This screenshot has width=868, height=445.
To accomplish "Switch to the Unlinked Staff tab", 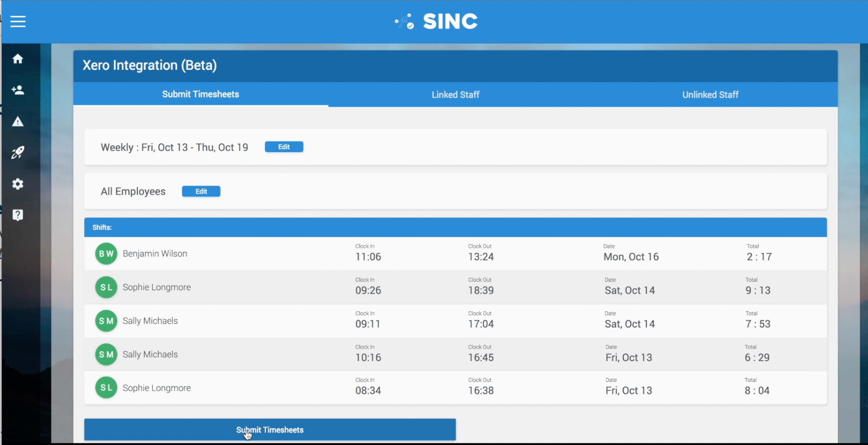I will pyautogui.click(x=710, y=94).
